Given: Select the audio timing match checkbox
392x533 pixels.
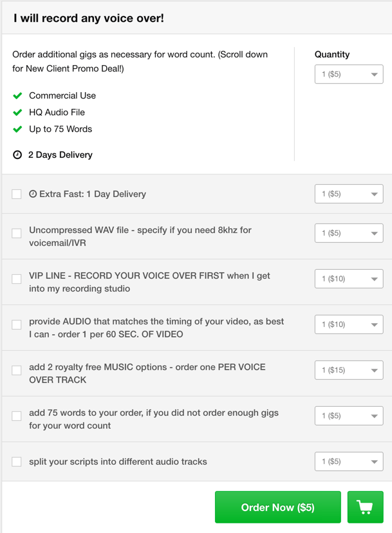Looking at the screenshot, I should [17, 324].
